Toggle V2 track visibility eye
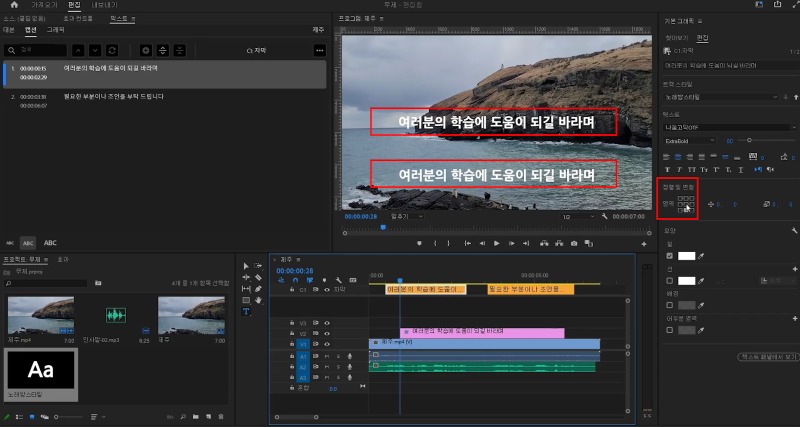This screenshot has width=800, height=427. point(327,333)
